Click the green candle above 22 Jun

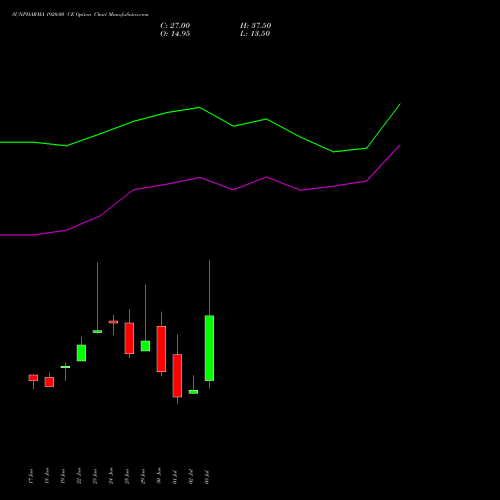[81, 353]
